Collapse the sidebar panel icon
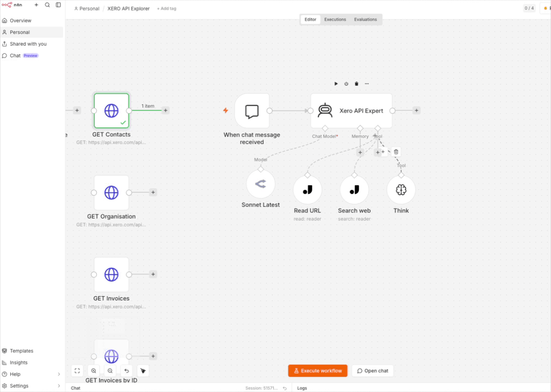This screenshot has height=392, width=551. 58,5
